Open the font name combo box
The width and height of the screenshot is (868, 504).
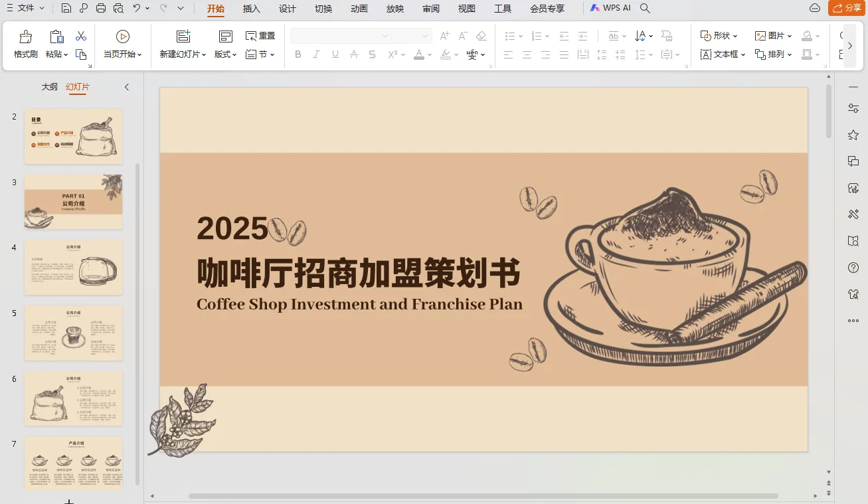click(341, 36)
